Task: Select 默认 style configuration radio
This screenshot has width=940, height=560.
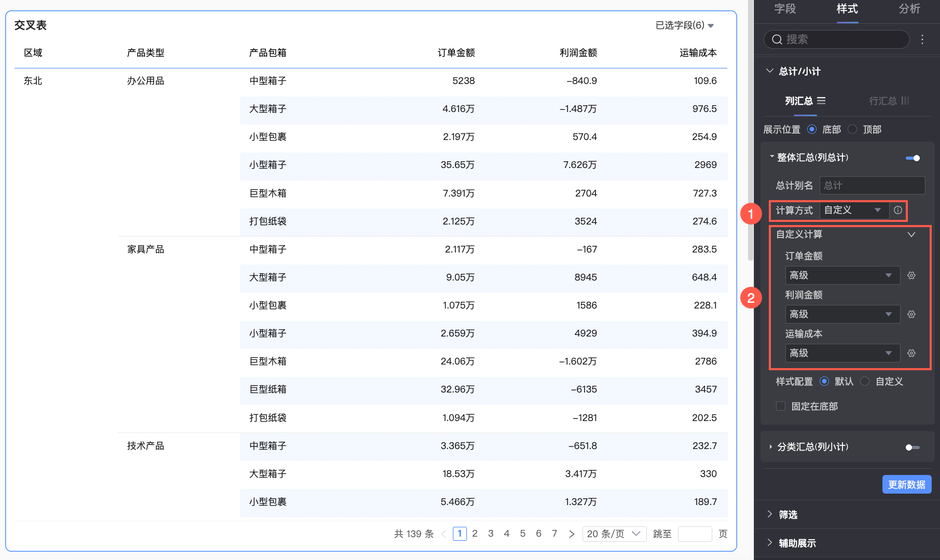Action: pos(824,381)
